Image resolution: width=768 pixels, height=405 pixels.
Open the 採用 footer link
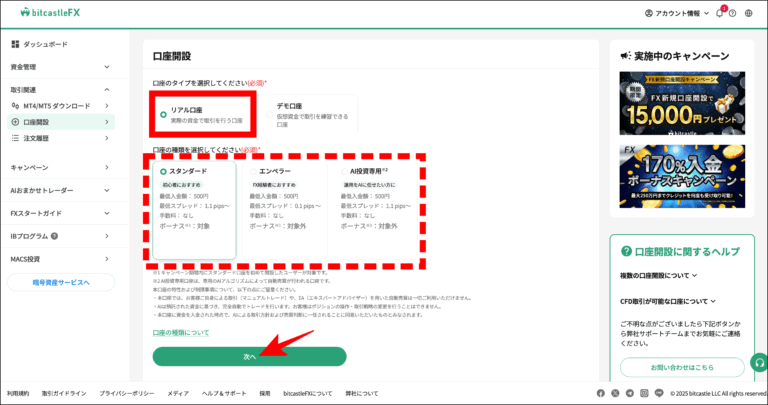pos(265,393)
